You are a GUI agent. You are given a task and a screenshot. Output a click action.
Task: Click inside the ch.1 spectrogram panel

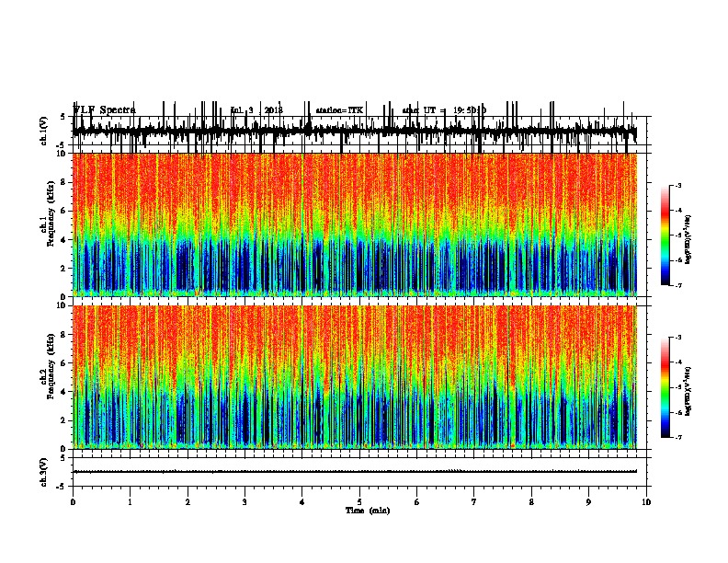coord(355,224)
